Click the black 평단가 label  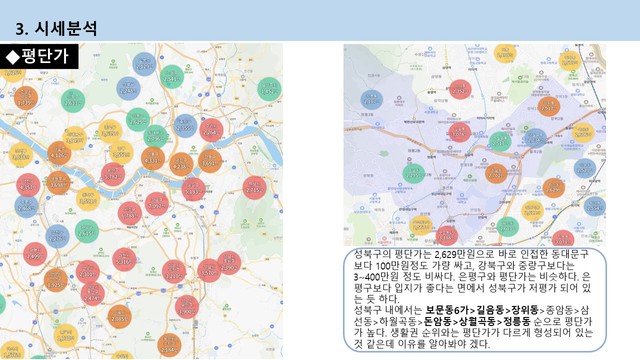39,56
